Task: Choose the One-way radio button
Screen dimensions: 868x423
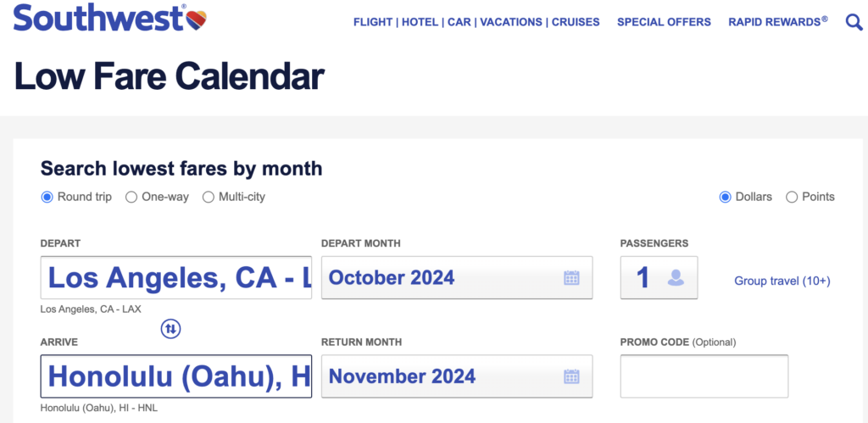Action: point(131,197)
